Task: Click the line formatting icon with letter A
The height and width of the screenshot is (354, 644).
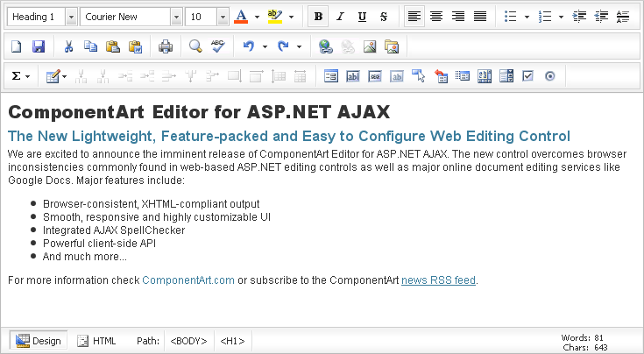Action: [623, 17]
